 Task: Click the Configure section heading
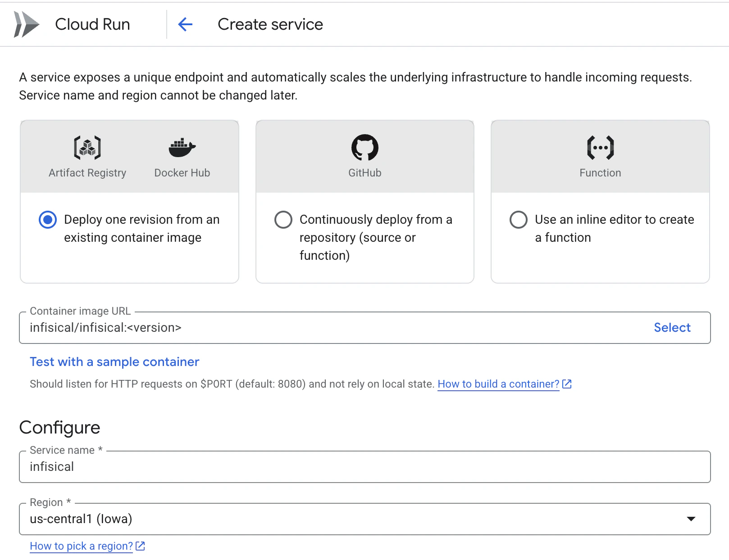(x=59, y=428)
